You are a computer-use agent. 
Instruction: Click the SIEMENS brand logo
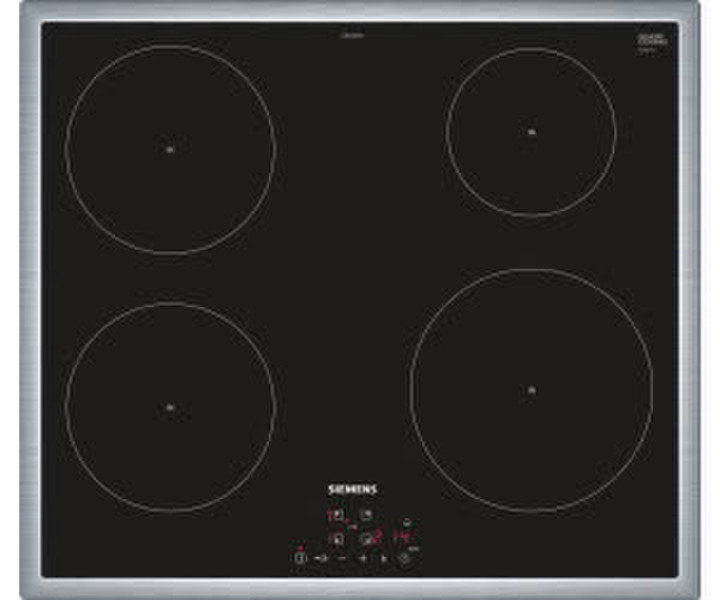(353, 489)
